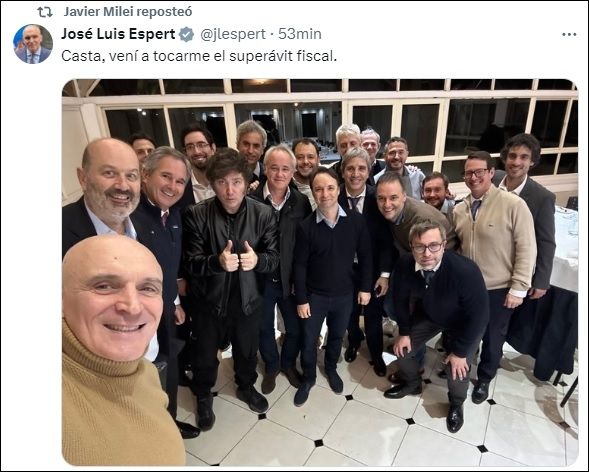Screen dimensions: 589x472
Task: Click the @jlespert handle
Action: 233,35
